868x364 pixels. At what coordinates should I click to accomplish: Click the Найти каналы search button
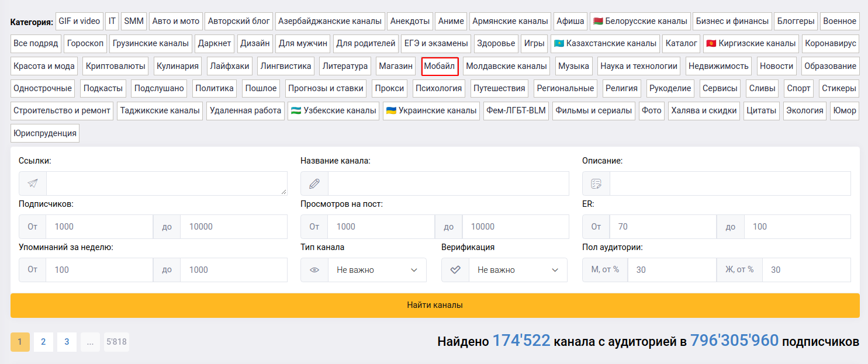435,305
